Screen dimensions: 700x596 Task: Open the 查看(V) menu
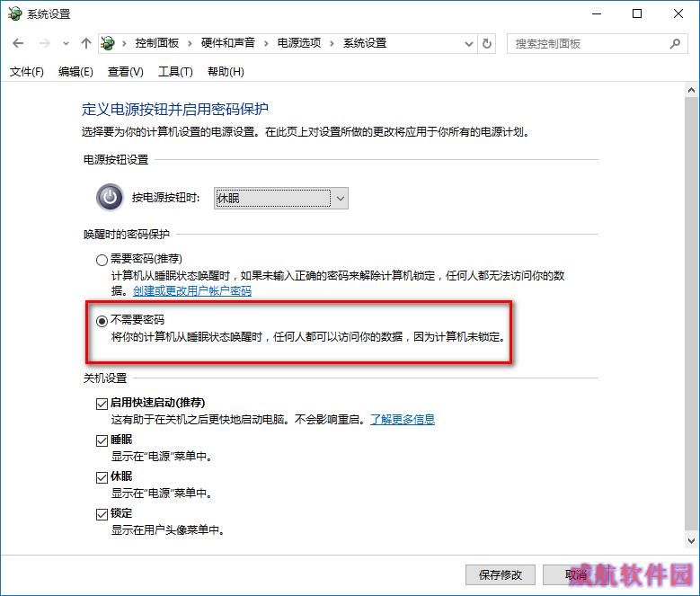(126, 71)
